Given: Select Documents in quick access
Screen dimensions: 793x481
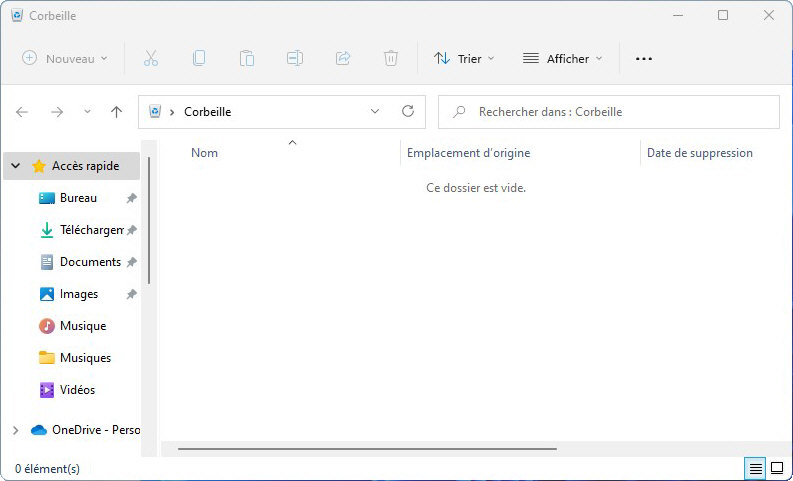Looking at the screenshot, I should point(90,262).
